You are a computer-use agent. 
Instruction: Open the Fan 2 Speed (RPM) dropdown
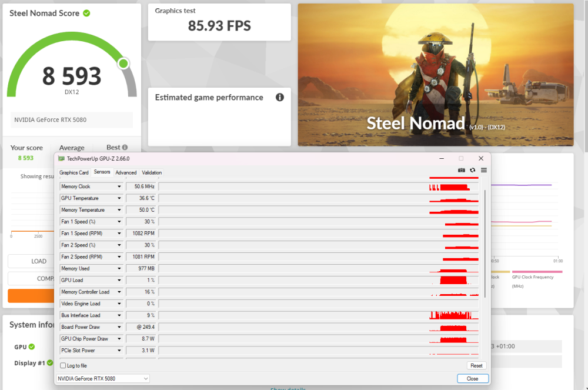click(119, 257)
